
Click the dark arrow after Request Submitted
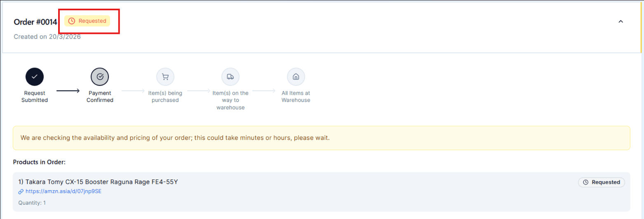pos(68,91)
